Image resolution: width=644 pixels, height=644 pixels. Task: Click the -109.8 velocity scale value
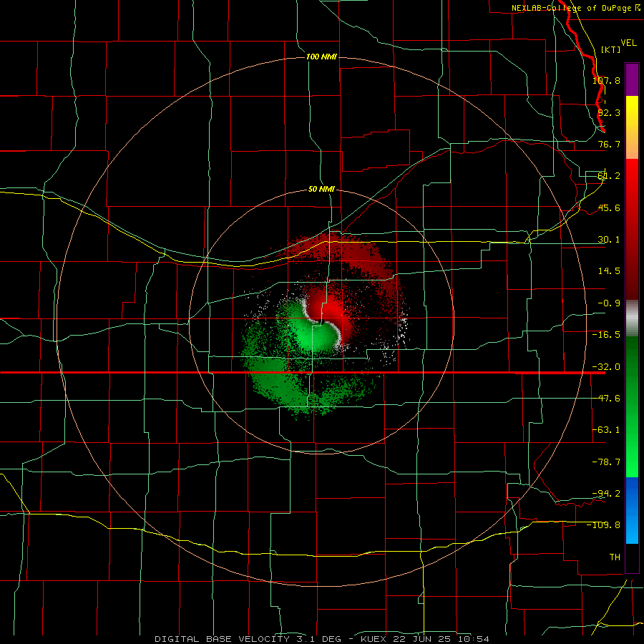point(604,525)
